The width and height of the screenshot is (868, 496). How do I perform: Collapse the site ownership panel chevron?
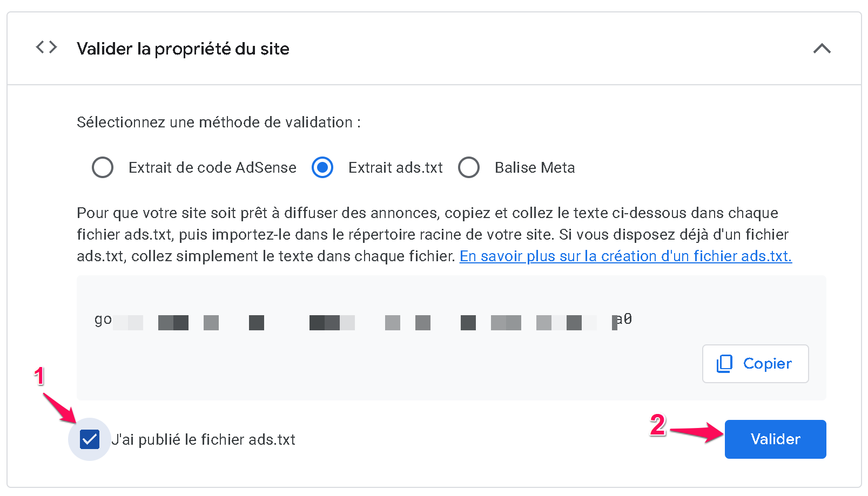tap(822, 49)
